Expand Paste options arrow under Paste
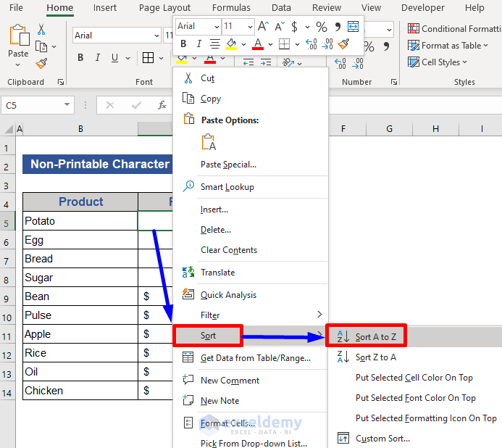The height and width of the screenshot is (448, 502). click(x=18, y=65)
